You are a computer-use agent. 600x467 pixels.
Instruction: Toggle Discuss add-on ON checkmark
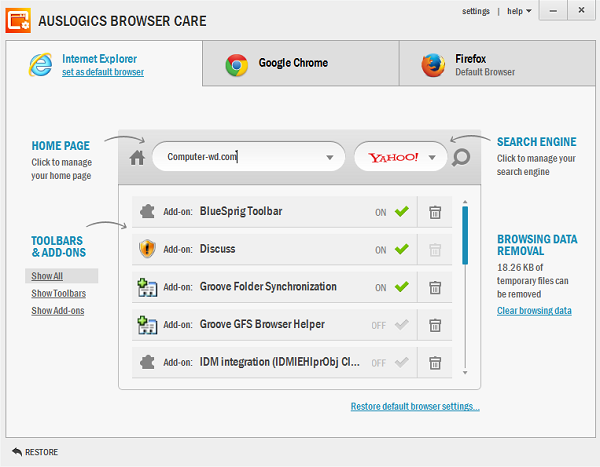pyautogui.click(x=401, y=249)
